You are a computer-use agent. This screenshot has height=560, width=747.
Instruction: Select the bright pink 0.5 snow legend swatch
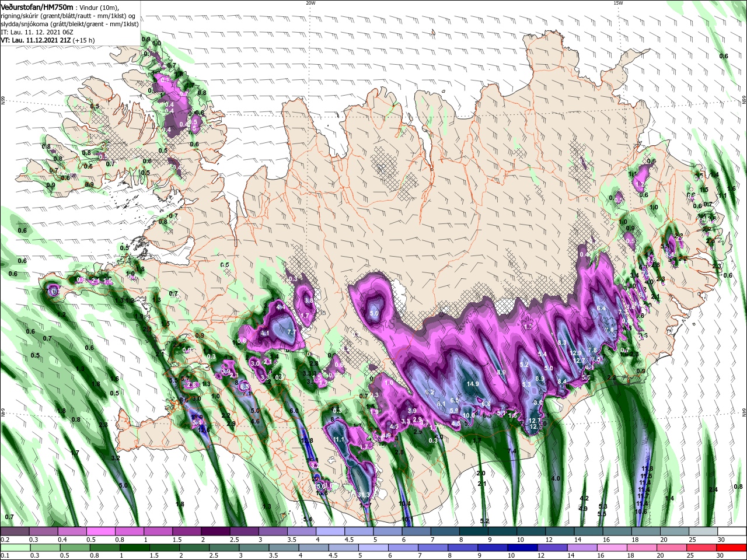click(100, 531)
